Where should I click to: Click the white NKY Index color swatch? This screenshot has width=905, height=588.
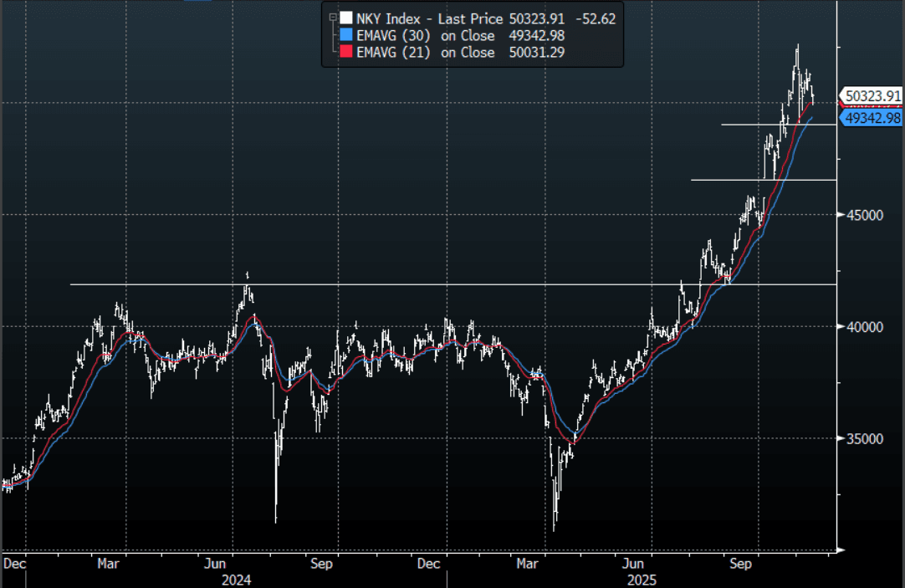[345, 18]
